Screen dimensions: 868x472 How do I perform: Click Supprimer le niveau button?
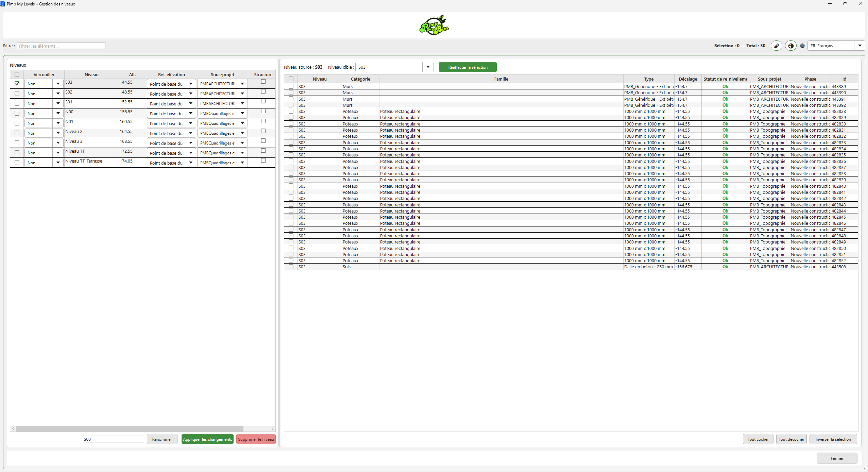(256, 439)
